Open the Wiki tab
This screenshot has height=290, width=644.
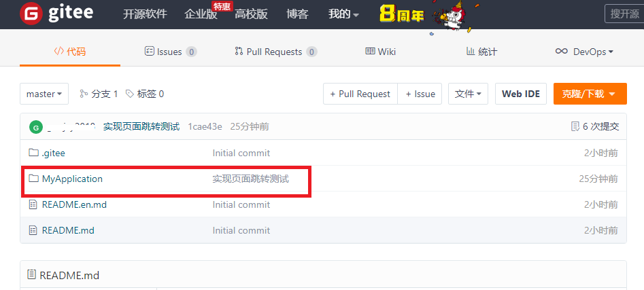coord(380,52)
